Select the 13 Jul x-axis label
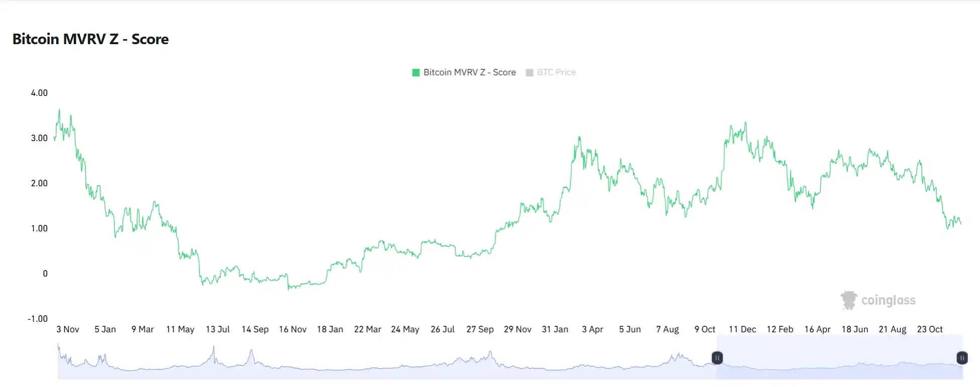Image resolution: width=980 pixels, height=387 pixels. (217, 329)
